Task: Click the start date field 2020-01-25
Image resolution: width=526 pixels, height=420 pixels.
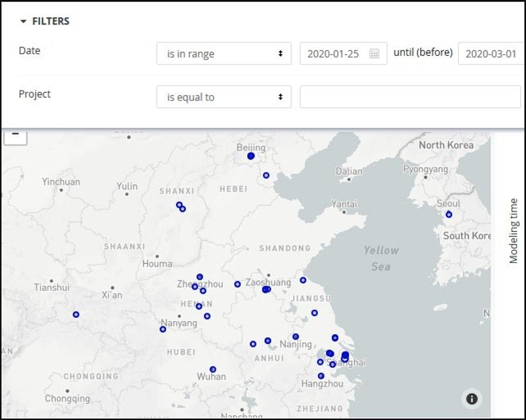Action: (333, 54)
